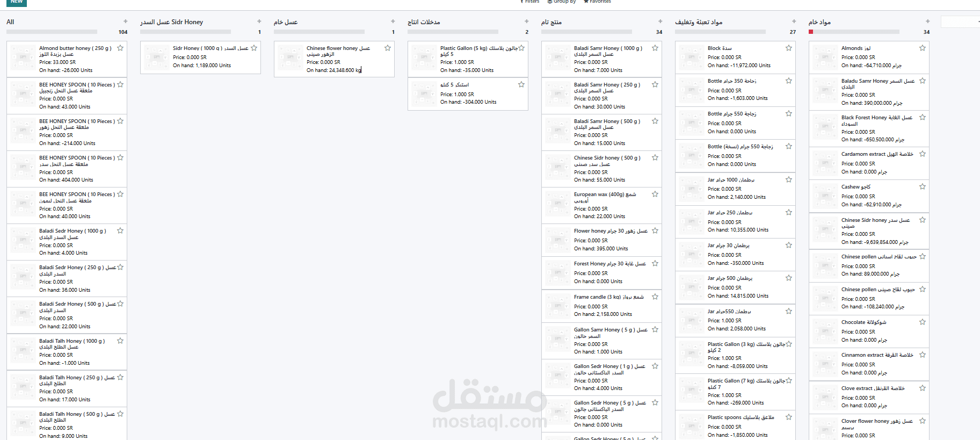Click the red segment of مواد خام progress bar
This screenshot has width=980, height=440.
[811, 32]
